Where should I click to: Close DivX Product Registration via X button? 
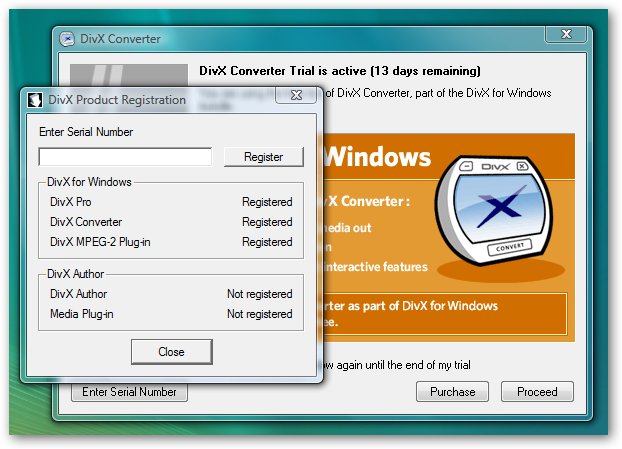pos(296,95)
